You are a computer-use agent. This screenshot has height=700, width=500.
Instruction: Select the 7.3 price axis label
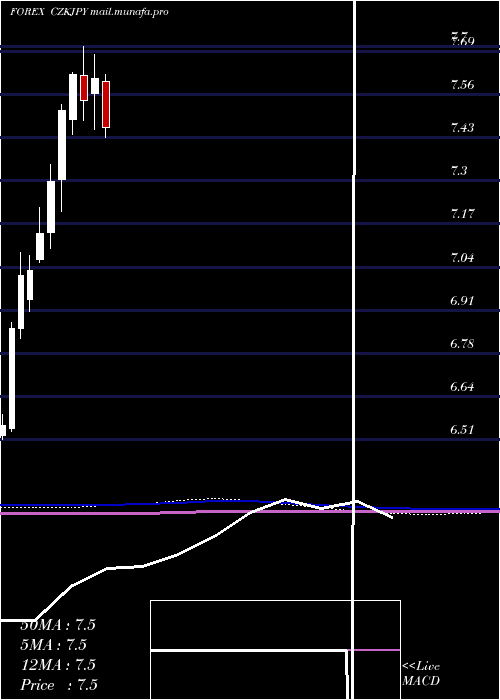tap(459, 171)
